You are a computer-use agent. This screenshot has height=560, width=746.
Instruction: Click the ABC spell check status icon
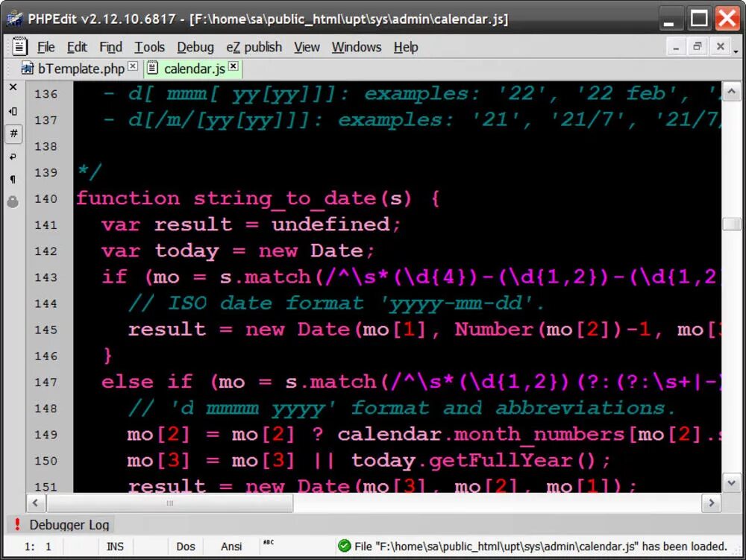pyautogui.click(x=269, y=542)
